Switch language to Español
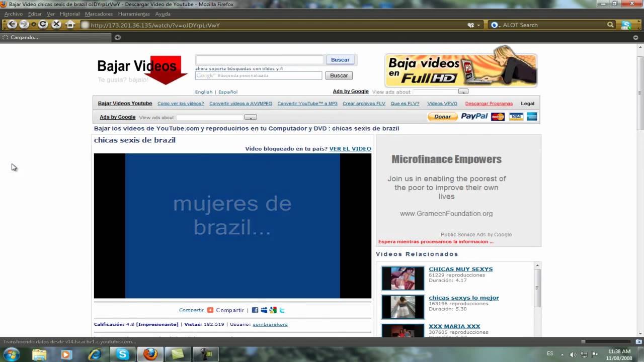The image size is (644, 362). (x=228, y=92)
